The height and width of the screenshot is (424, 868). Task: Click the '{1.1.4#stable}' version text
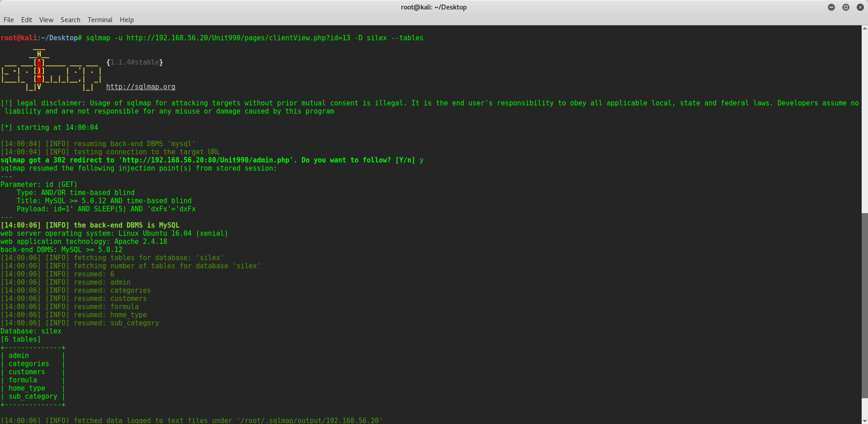click(135, 62)
